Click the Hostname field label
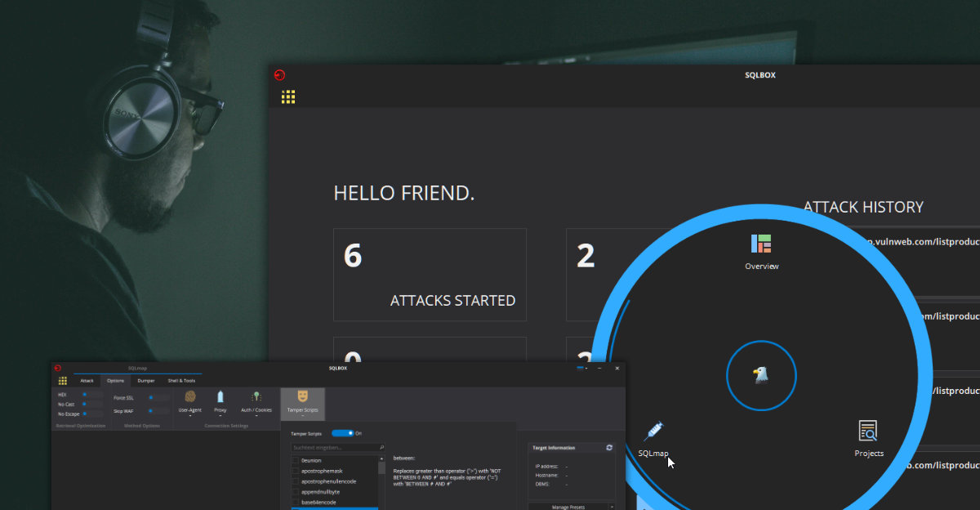980x510 pixels. (x=546, y=475)
